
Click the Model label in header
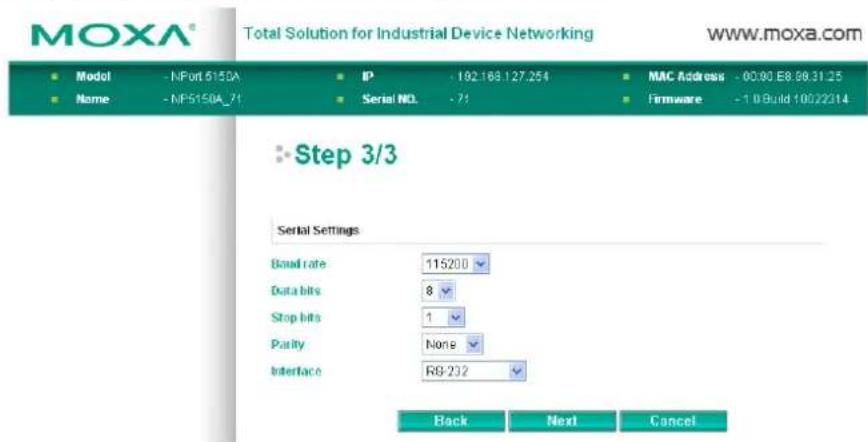(x=94, y=76)
